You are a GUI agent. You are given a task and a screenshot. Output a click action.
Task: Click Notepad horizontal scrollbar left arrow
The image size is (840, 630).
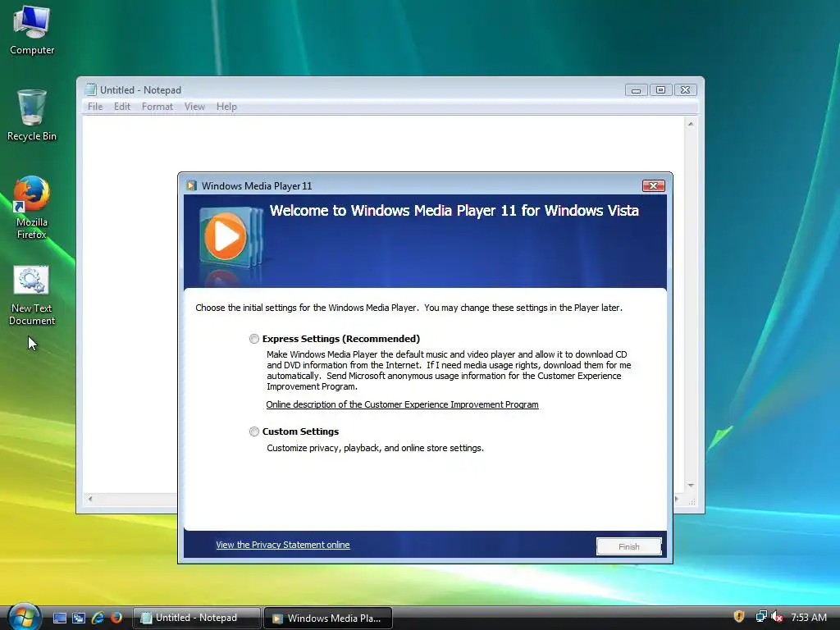point(90,499)
